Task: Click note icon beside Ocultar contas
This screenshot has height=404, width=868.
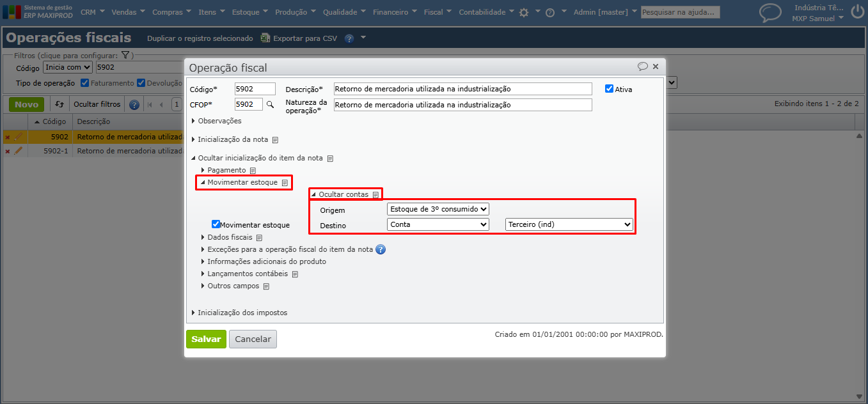Action: [x=376, y=194]
